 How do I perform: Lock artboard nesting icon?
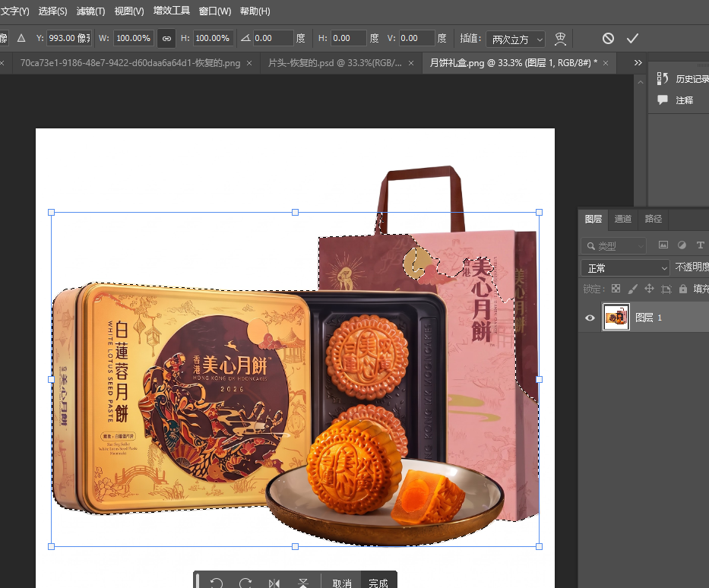point(666,289)
